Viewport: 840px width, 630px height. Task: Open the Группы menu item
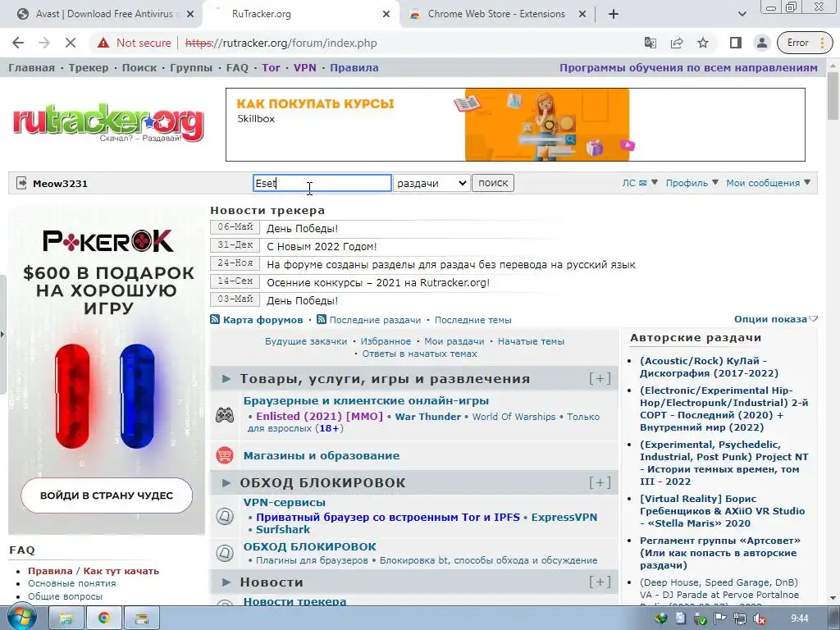191,67
